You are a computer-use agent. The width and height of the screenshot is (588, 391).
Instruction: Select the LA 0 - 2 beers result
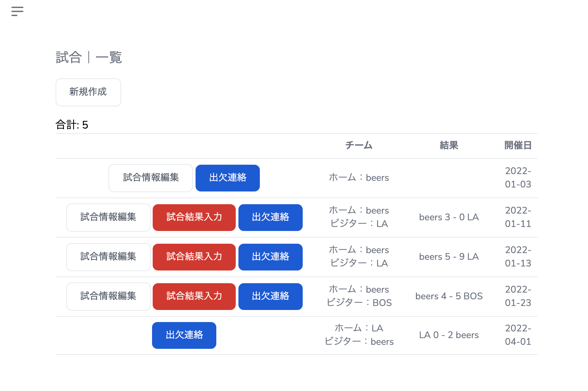(449, 335)
